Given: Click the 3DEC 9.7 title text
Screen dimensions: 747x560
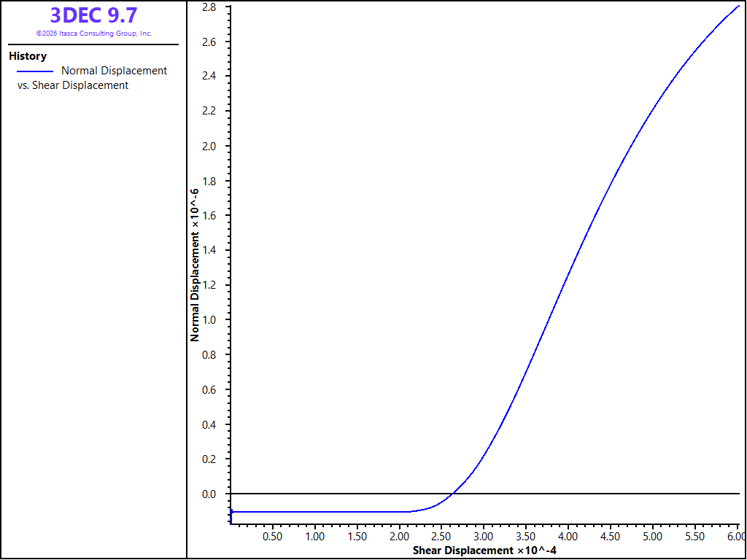Looking at the screenshot, I should point(93,15).
